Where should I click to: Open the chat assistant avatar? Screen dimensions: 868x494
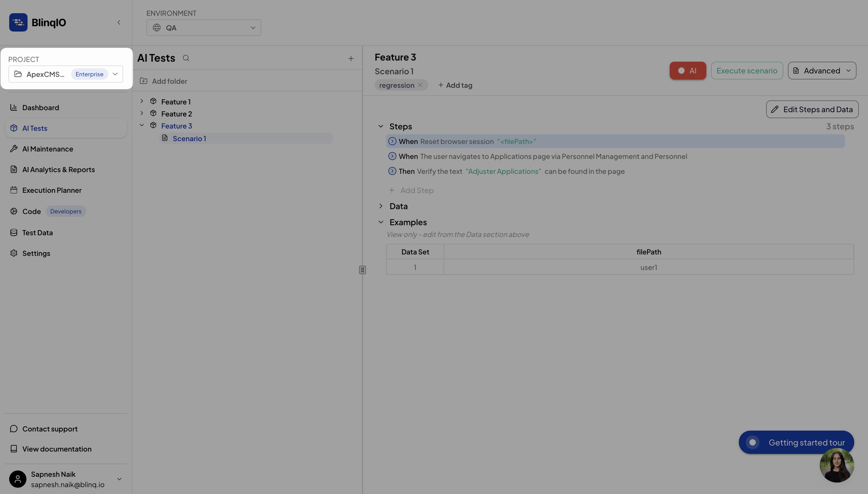pyautogui.click(x=836, y=465)
